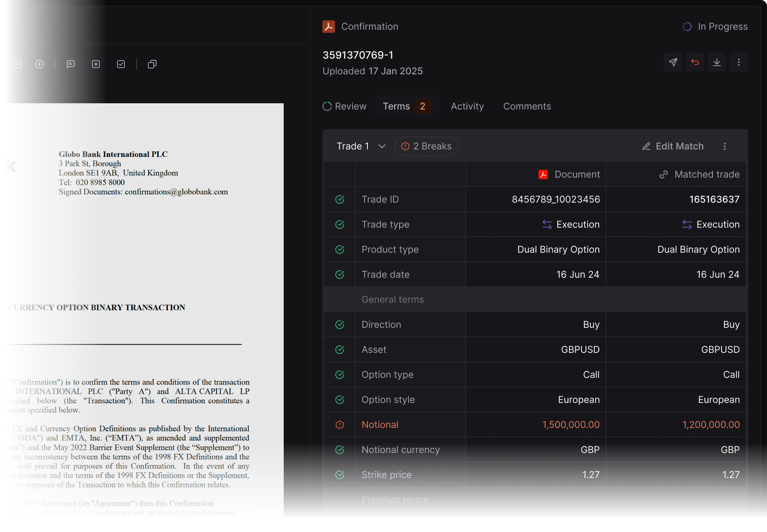Viewport: 767px width, 532px height.
Task: Click document Trade ID 8456789_10023456
Action: [x=556, y=199]
